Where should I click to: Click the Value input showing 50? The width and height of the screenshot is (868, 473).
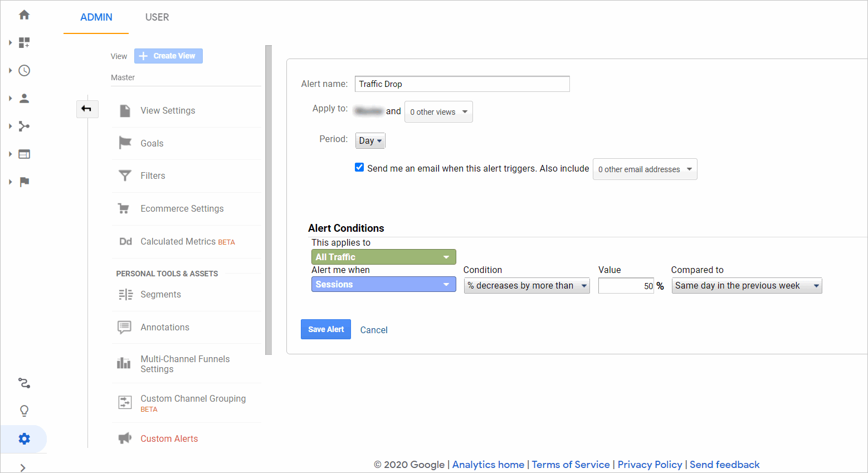tap(626, 285)
